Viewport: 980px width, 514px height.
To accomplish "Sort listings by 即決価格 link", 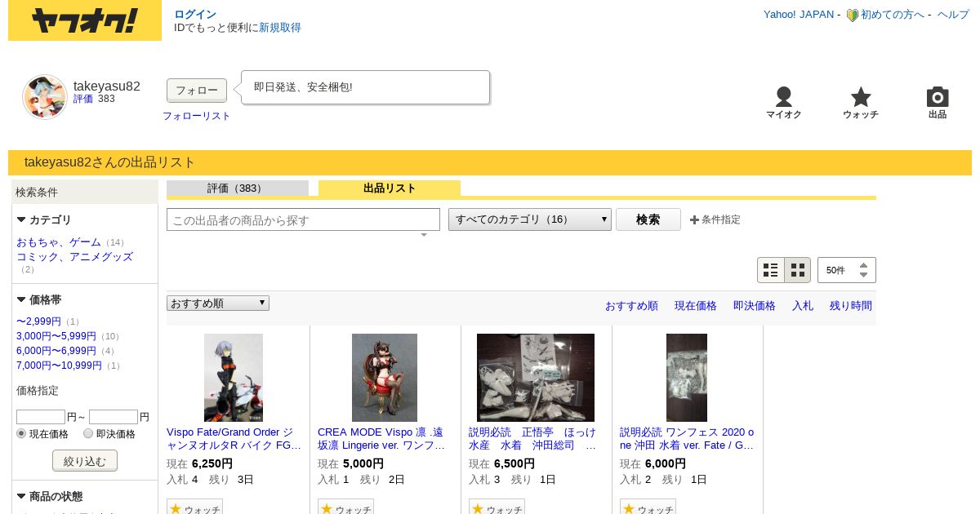I will coord(755,306).
